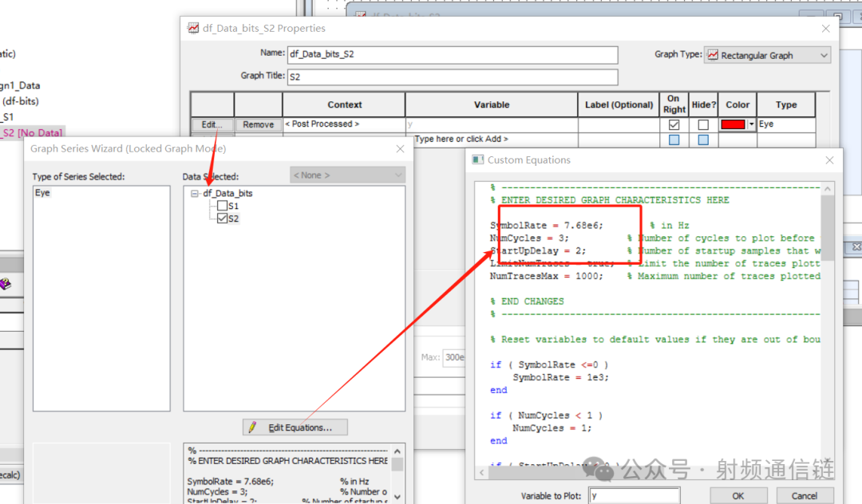The height and width of the screenshot is (504, 862).
Task: Select the Variable cell showing 'y' in the table
Action: [492, 124]
